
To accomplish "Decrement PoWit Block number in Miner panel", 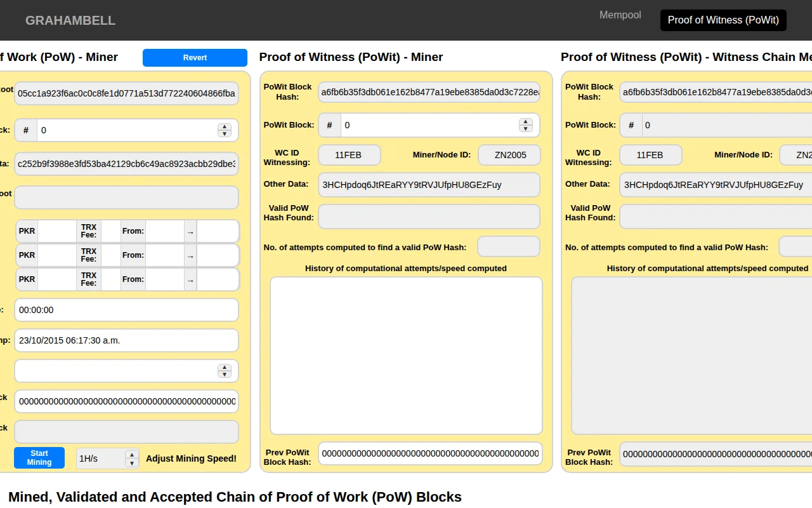I will tap(525, 128).
